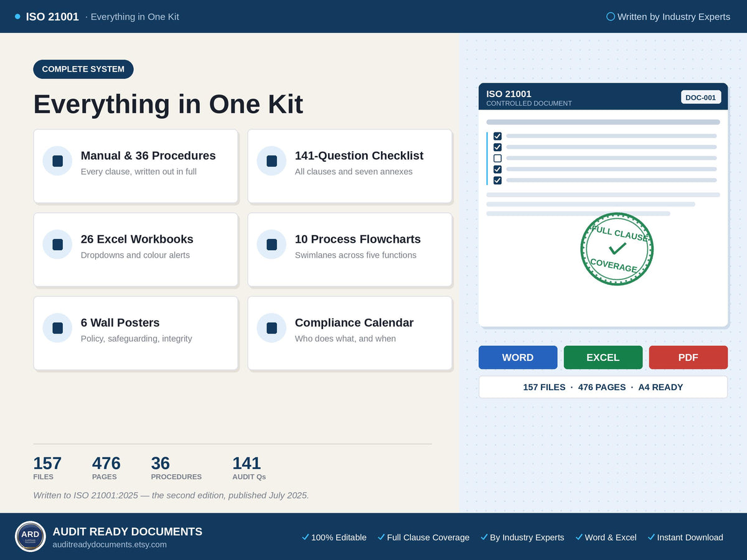Click the Written by Industry Experts header text
Image resolution: width=747 pixels, height=560 pixels.
coord(674,17)
